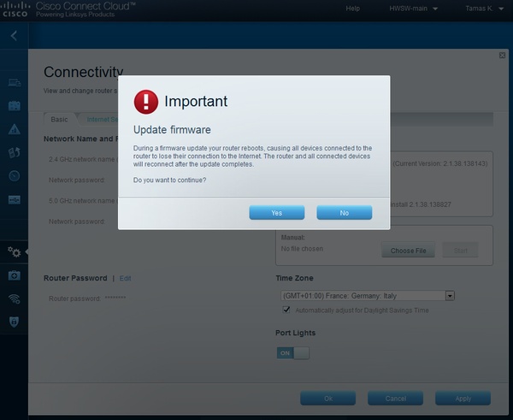Open Wireless wifi icon in sidebar
The height and width of the screenshot is (420, 513).
[x=14, y=299]
